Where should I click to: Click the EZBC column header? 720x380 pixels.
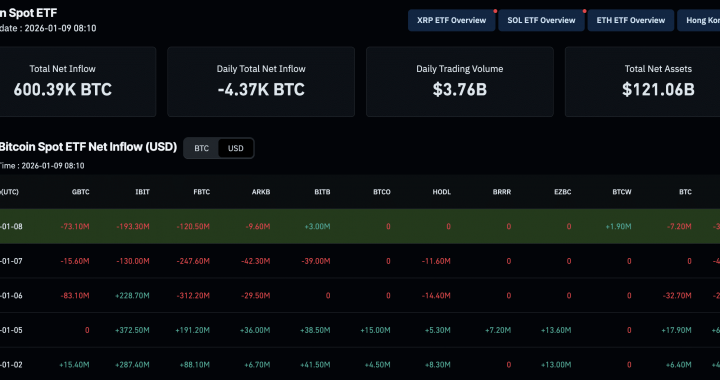[x=562, y=192]
